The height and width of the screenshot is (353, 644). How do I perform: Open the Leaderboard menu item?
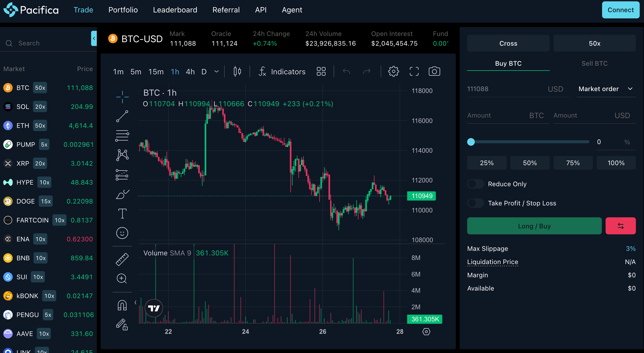(x=175, y=10)
